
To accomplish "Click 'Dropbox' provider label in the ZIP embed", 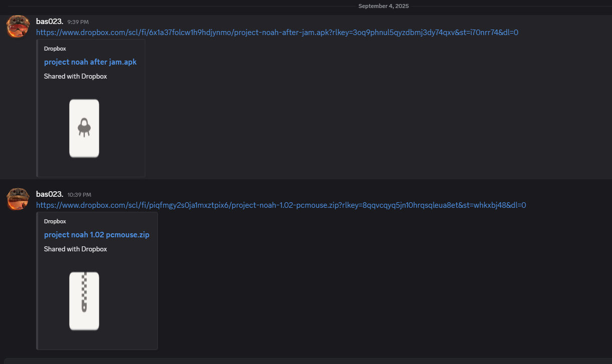I will pos(55,221).
